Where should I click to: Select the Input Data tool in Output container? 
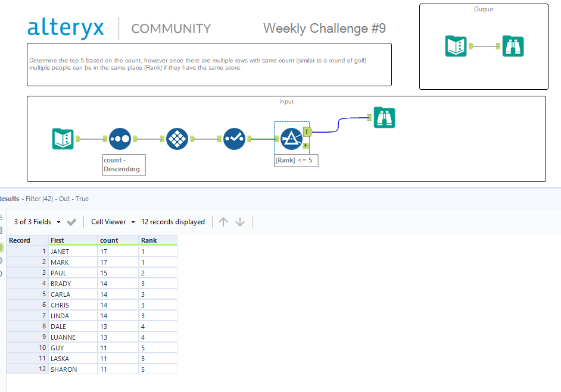(456, 46)
